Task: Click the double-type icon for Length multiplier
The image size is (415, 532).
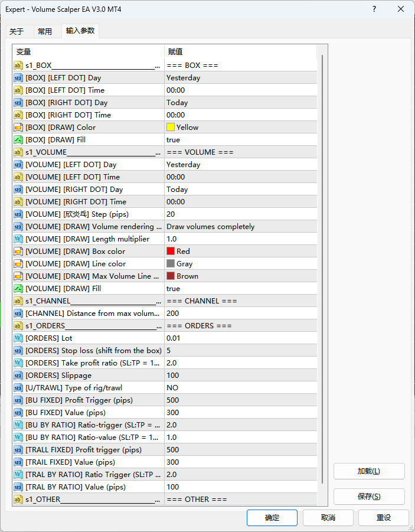Action: click(x=18, y=239)
